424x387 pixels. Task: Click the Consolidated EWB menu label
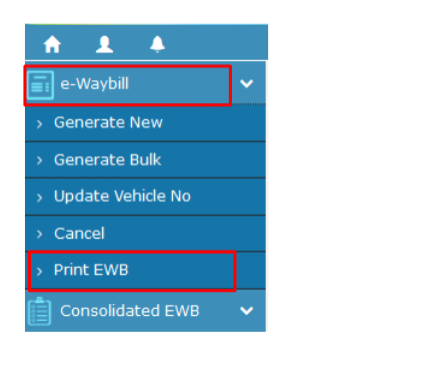pos(130,311)
